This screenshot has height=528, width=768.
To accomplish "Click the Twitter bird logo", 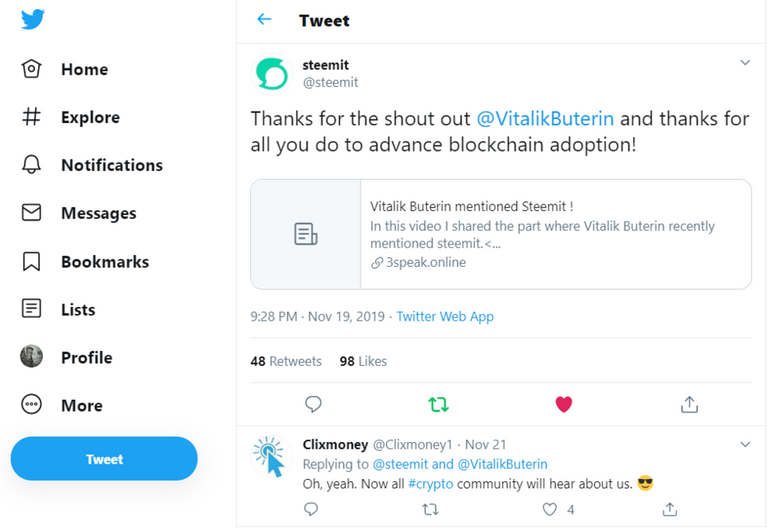I will point(32,20).
